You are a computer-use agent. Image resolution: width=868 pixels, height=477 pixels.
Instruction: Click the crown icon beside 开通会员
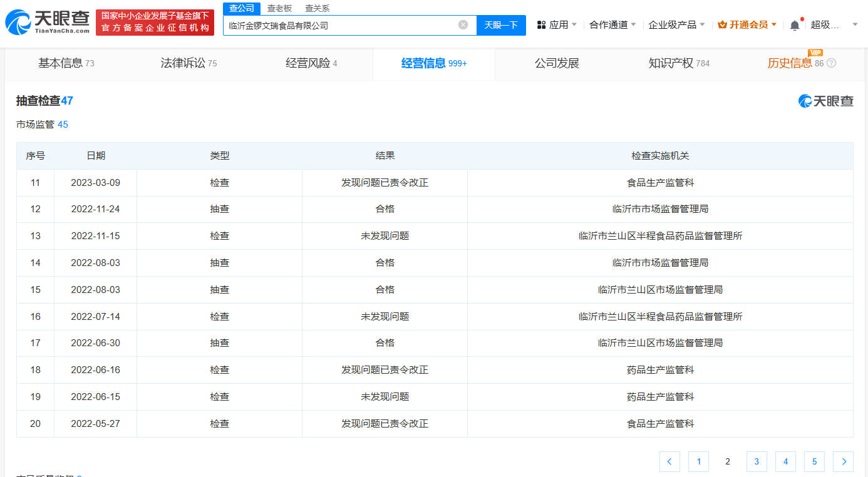721,24
